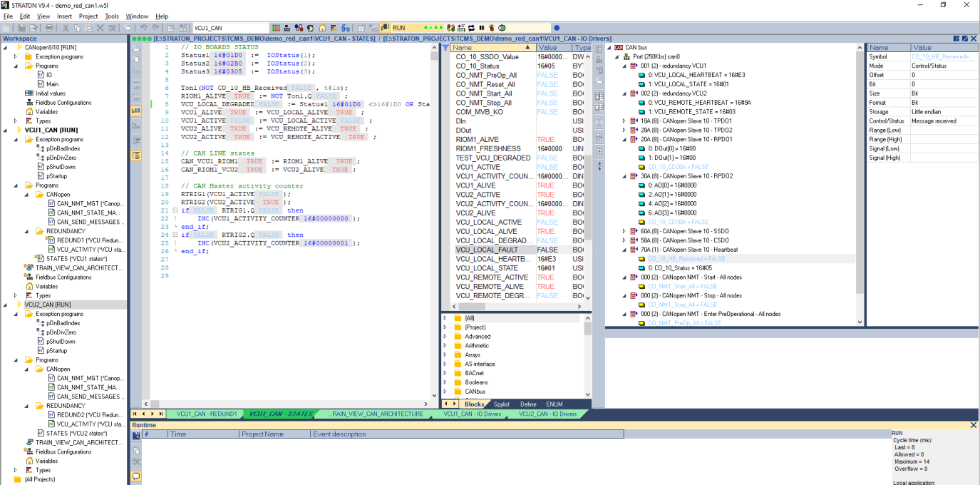Click the filter funnel icon above variable list
Viewport: 980px width, 485px height.
[x=445, y=48]
